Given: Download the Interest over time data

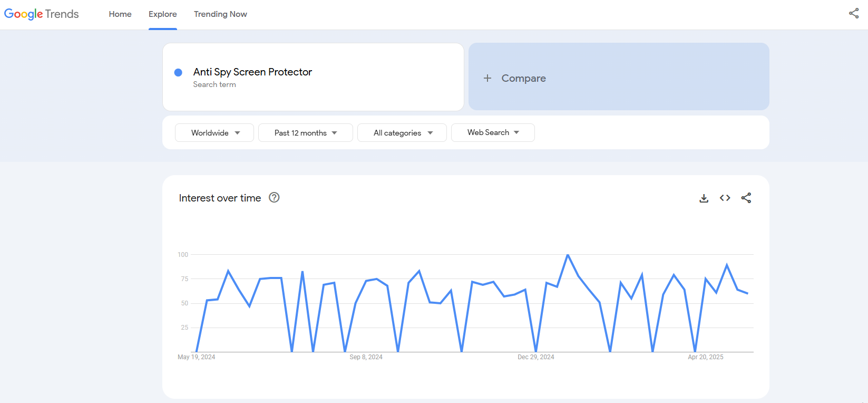Looking at the screenshot, I should (704, 198).
